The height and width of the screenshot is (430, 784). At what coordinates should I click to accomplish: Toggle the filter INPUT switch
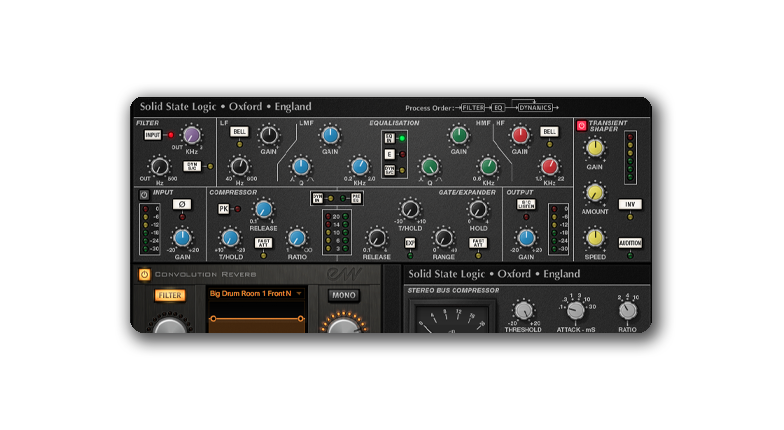(153, 134)
